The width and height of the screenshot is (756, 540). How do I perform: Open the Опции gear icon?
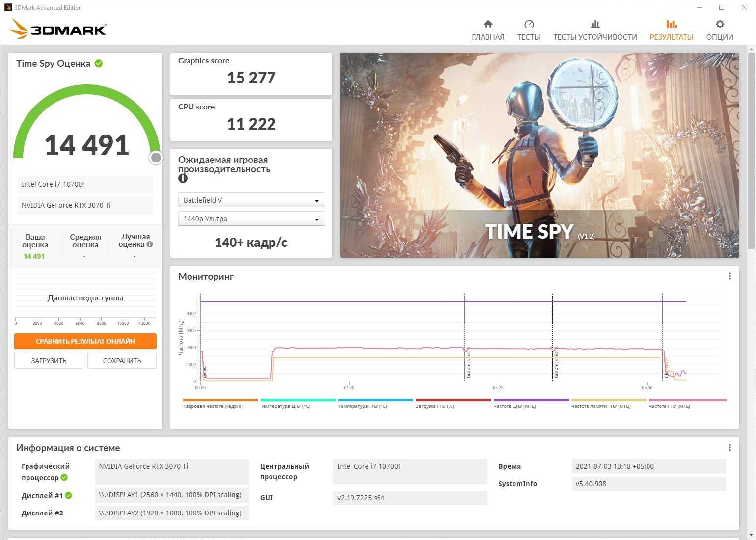(720, 25)
